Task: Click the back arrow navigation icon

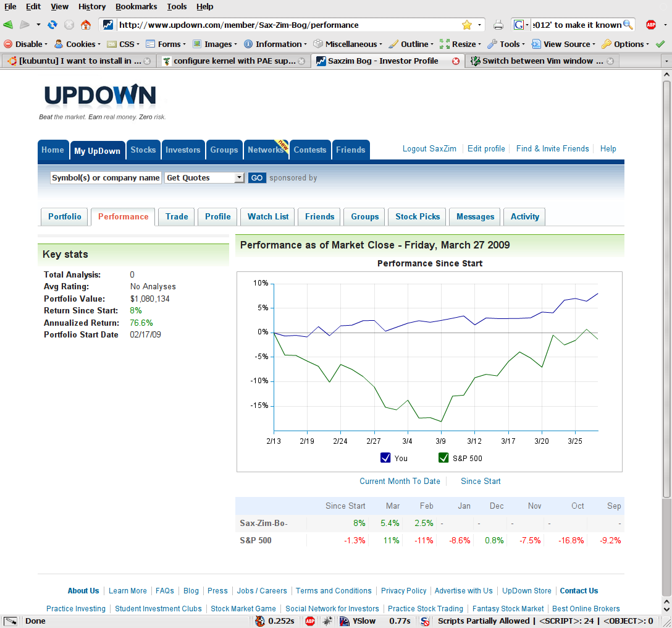Action: [x=8, y=25]
